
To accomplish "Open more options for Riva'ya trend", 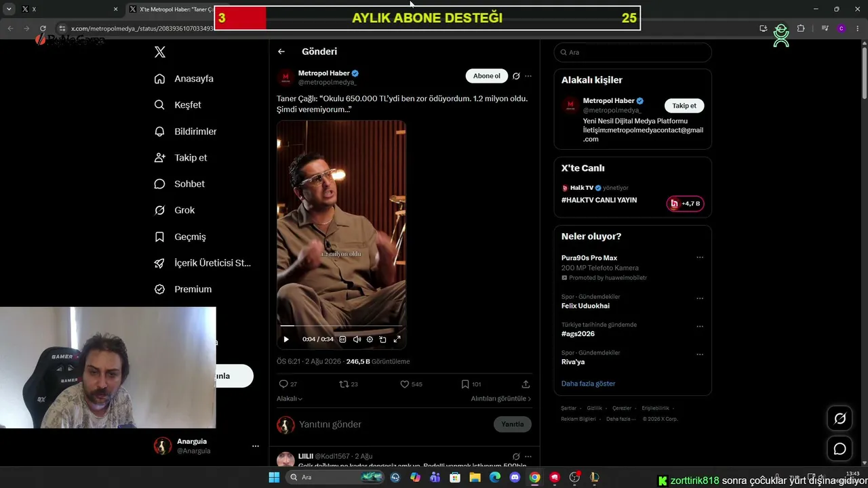I will pyautogui.click(x=700, y=354).
